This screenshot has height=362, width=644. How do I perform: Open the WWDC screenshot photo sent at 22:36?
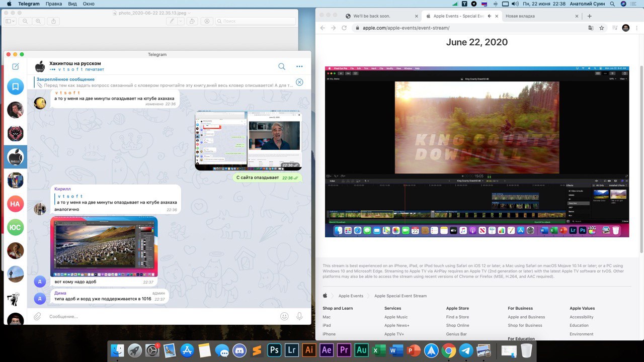(x=248, y=140)
